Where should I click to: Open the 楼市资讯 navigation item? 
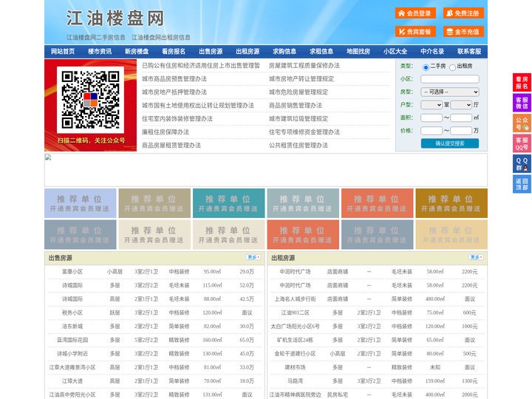[x=100, y=52]
